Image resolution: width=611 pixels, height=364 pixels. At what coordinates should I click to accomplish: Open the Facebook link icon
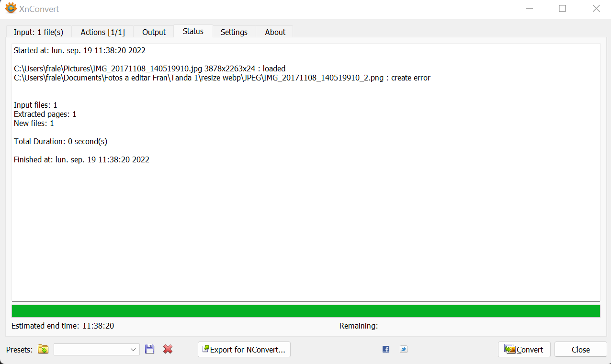point(386,349)
